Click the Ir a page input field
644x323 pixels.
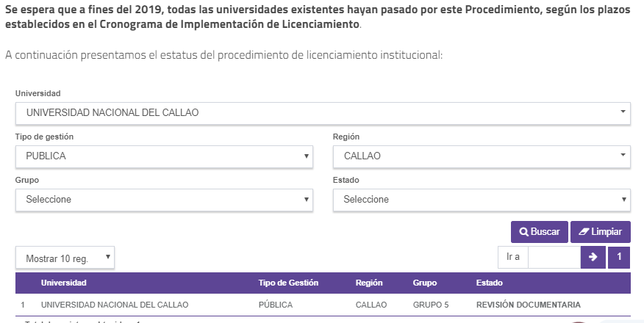554,257
